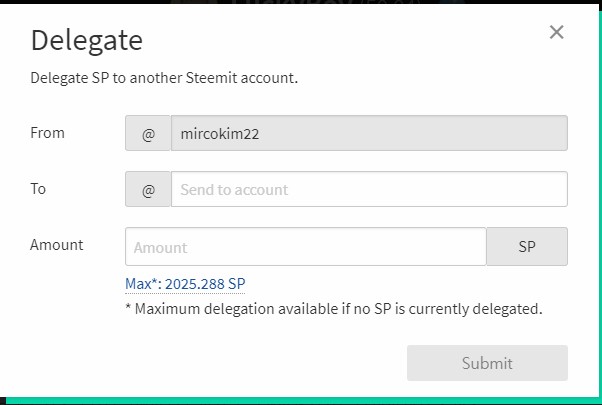
Task: Click the teal border beneath the dialog
Action: point(300,401)
